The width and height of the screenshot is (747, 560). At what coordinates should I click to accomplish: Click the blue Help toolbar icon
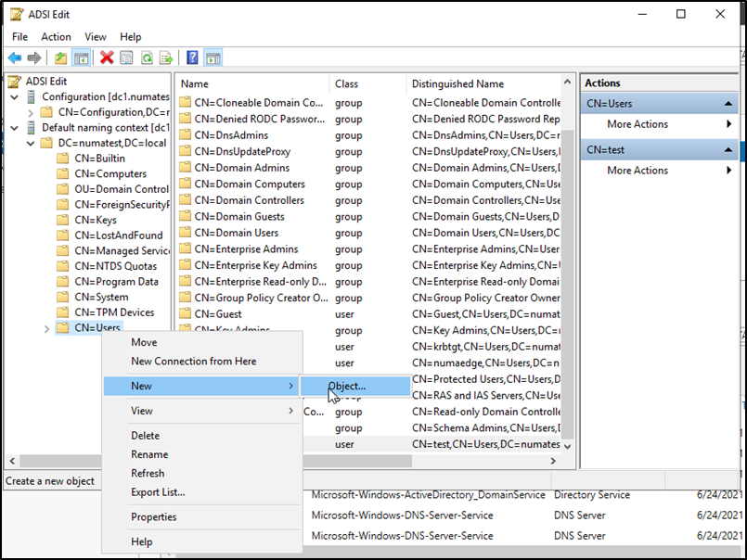pos(192,57)
